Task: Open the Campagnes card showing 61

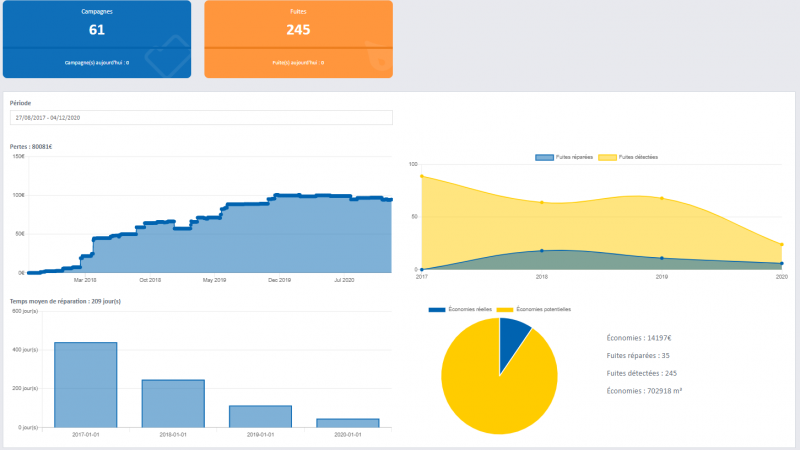Action: 97,28
